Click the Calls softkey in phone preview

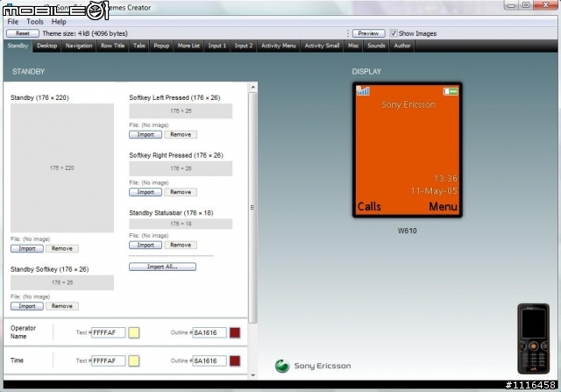[369, 207]
